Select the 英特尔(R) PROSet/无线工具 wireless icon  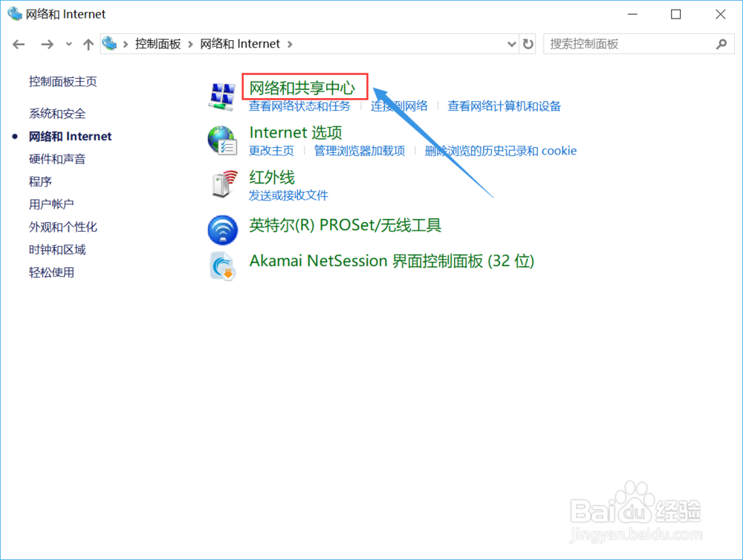point(221,230)
